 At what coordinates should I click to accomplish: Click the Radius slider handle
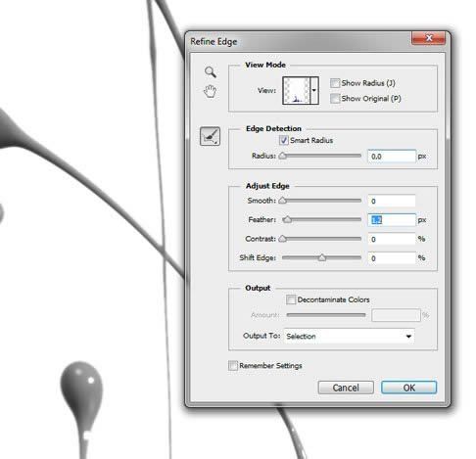pyautogui.click(x=283, y=156)
